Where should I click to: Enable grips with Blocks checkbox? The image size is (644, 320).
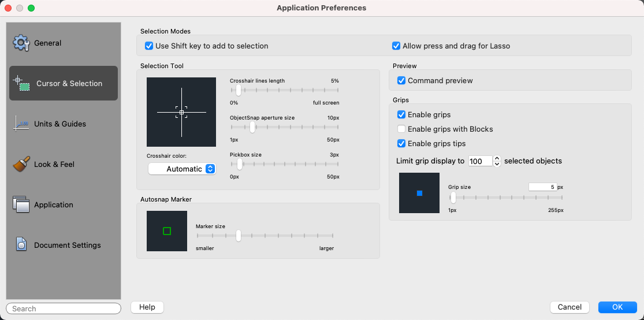coord(401,129)
